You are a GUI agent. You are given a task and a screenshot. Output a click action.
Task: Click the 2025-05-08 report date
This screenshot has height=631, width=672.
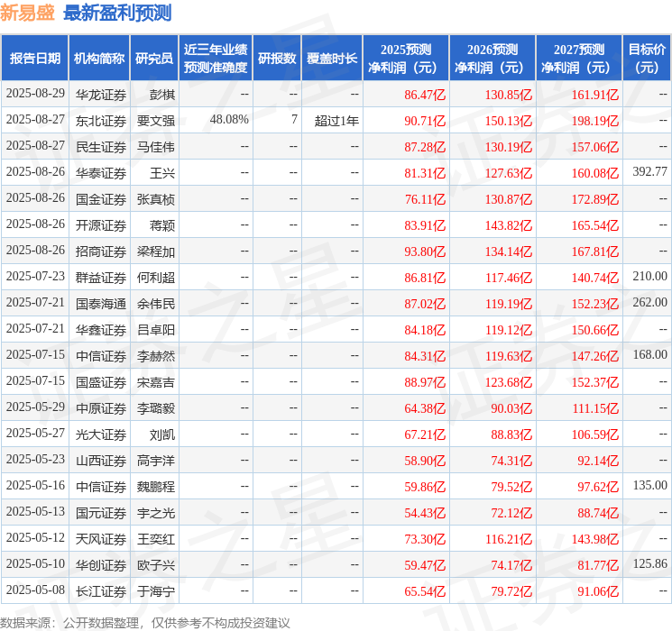(35, 590)
